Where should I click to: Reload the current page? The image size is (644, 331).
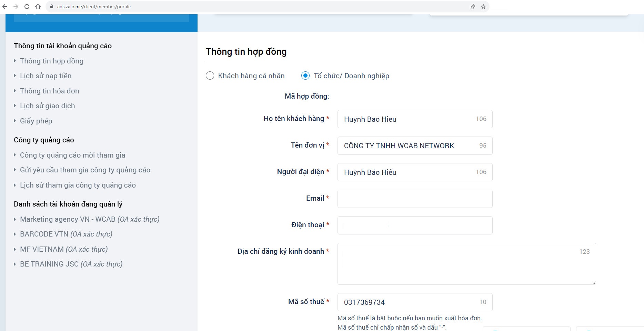(x=27, y=7)
